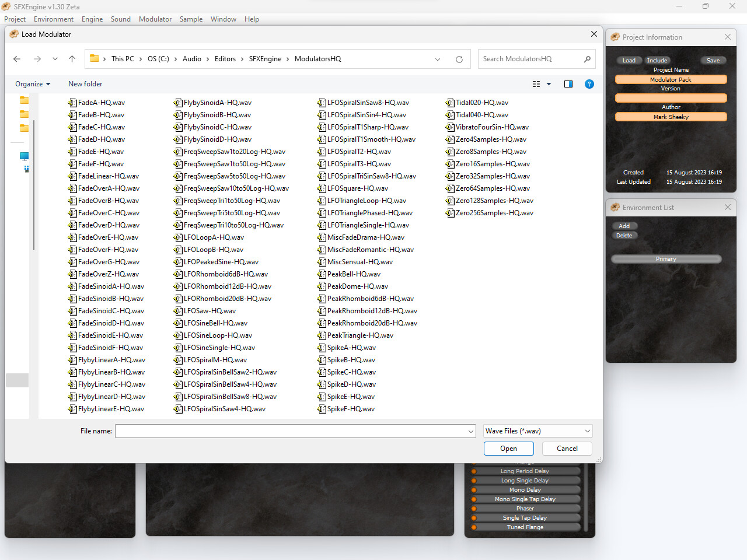The width and height of the screenshot is (747, 560).
Task: Click the up-one-level arrow icon
Action: (72, 59)
